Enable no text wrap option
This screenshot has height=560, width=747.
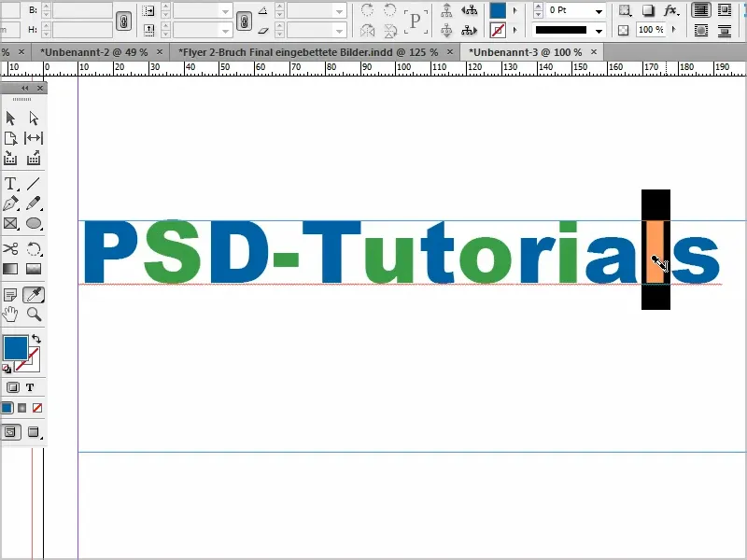[x=701, y=10]
